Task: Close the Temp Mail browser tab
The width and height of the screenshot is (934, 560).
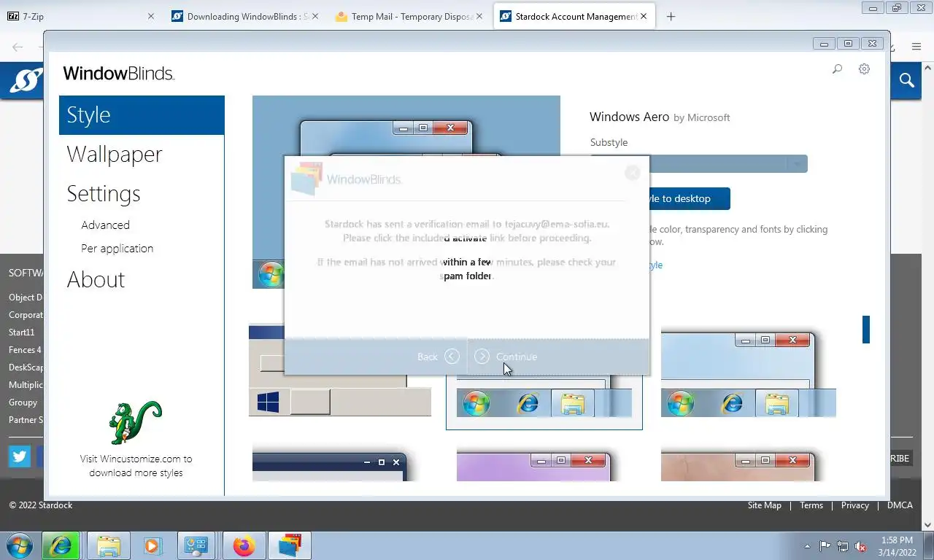Action: [479, 16]
